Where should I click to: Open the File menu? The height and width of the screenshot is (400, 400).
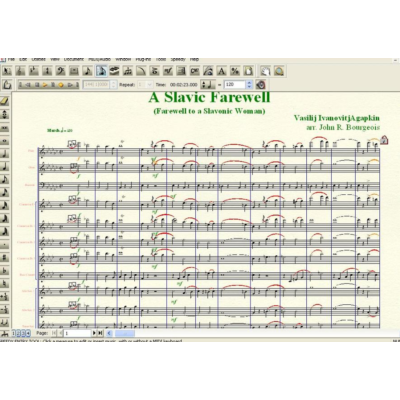[11, 60]
